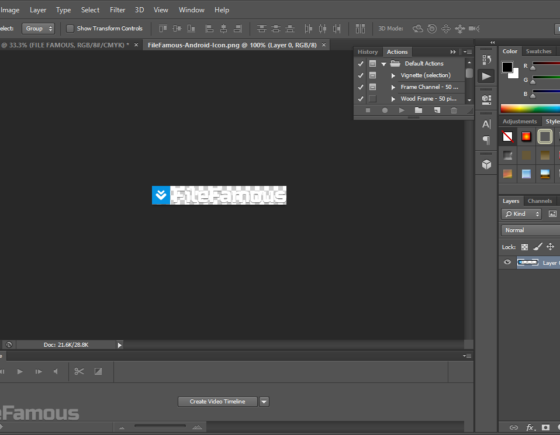The width and height of the screenshot is (560, 435).
Task: Open the 3D panel cube icon
Action: [x=486, y=164]
